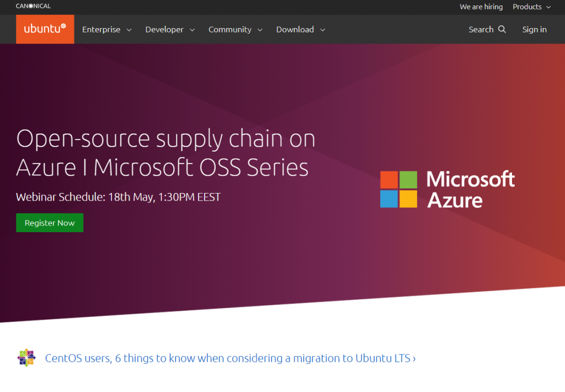Image resolution: width=565 pixels, height=392 pixels.
Task: Click the Ubuntu logo in the navigation bar
Action: click(x=45, y=29)
